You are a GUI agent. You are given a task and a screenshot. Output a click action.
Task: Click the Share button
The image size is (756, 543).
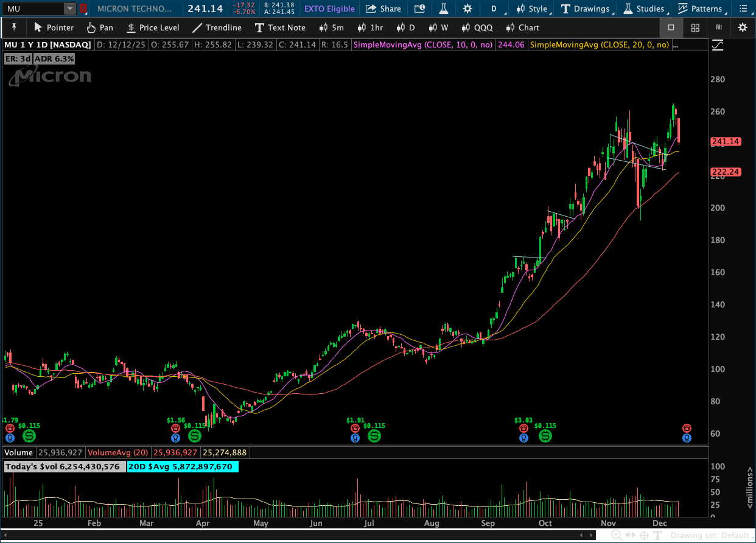click(383, 9)
